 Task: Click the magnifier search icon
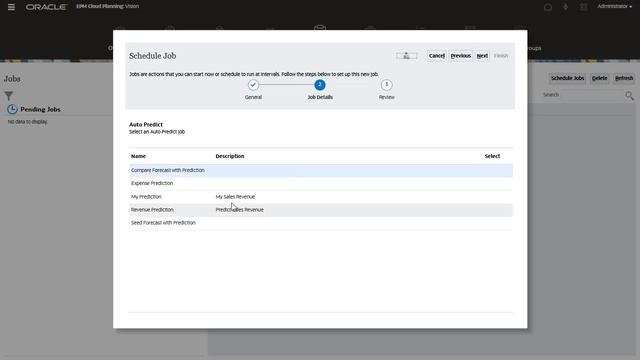click(x=629, y=96)
